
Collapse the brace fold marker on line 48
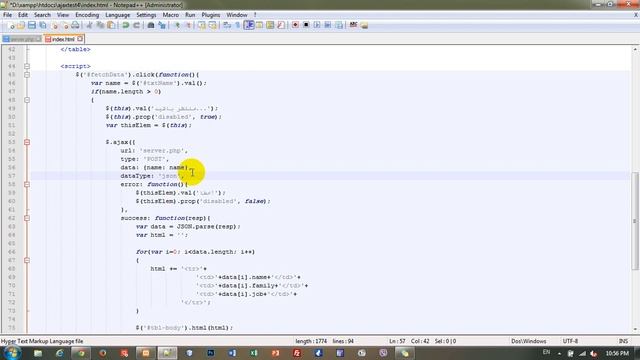click(27, 100)
